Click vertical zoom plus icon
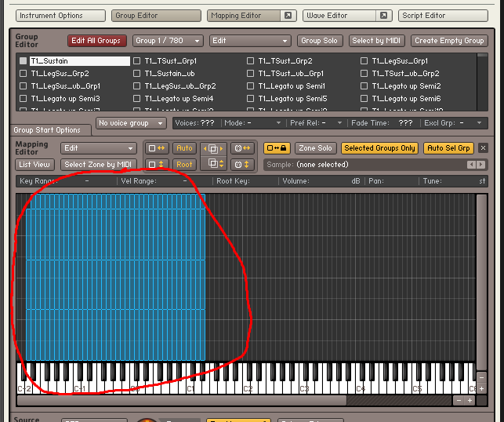The height and width of the screenshot is (422, 504). [481, 388]
